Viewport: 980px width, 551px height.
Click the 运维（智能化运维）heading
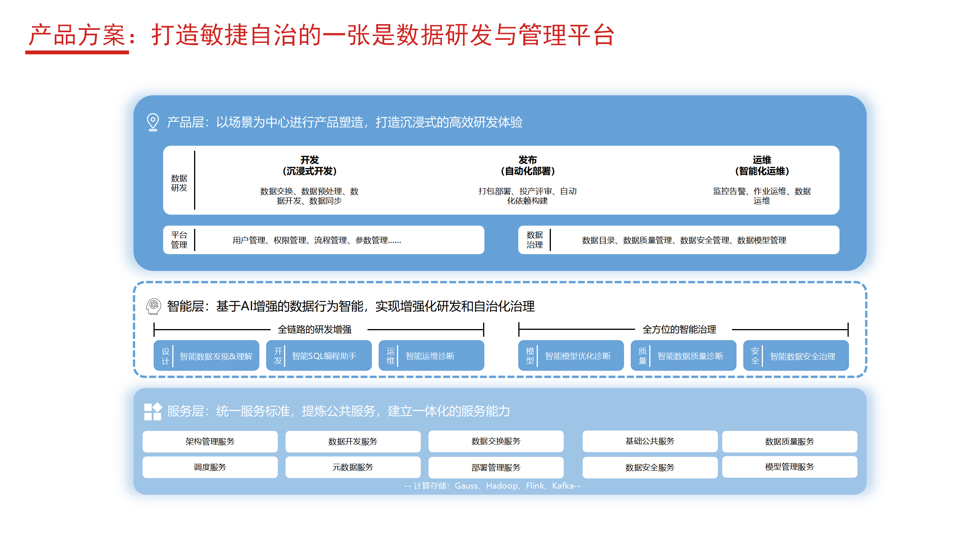point(762,165)
